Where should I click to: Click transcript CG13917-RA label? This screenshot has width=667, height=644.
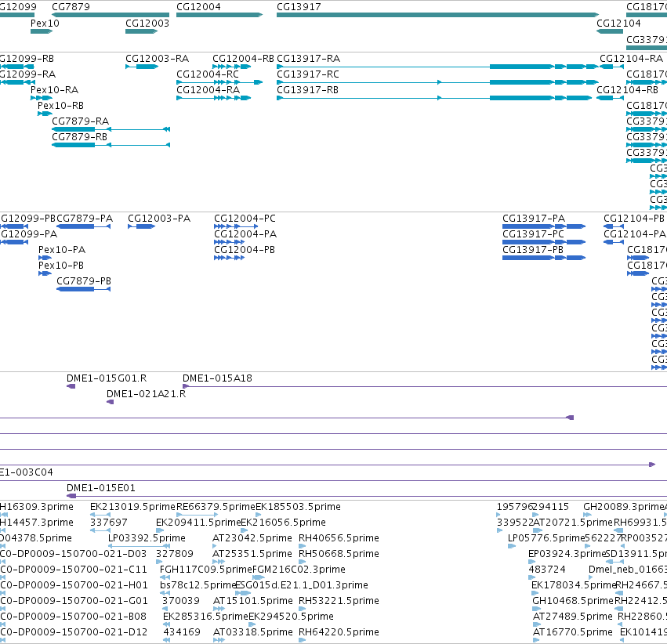point(308,59)
